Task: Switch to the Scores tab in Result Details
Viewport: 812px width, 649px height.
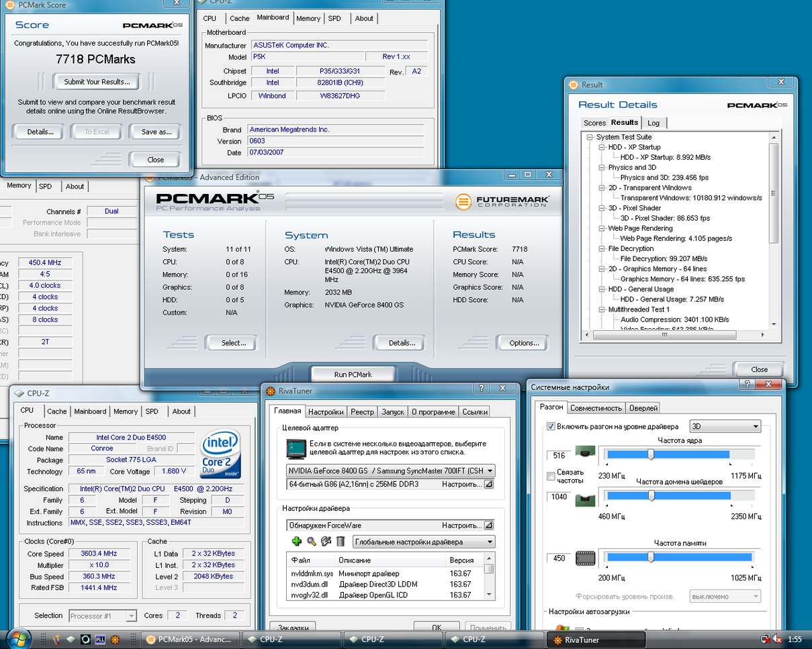Action: pyautogui.click(x=594, y=123)
